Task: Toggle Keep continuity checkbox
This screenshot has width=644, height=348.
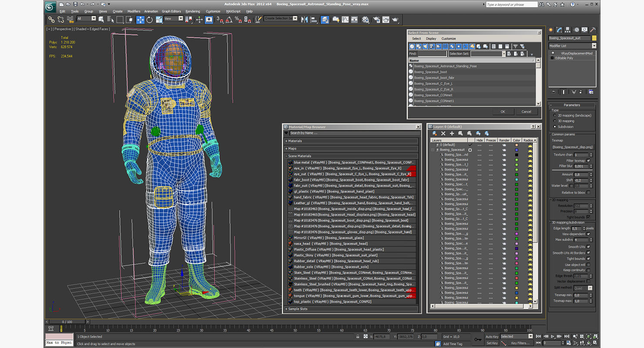Action: click(588, 270)
